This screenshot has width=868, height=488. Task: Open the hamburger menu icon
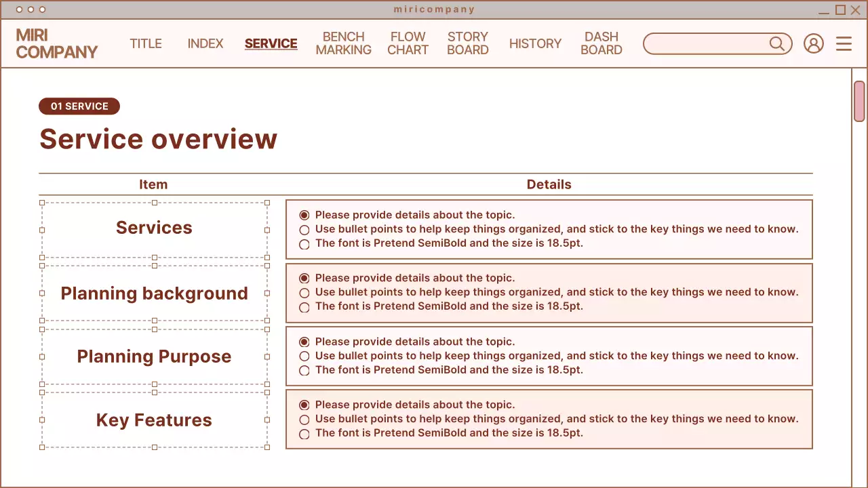click(844, 43)
